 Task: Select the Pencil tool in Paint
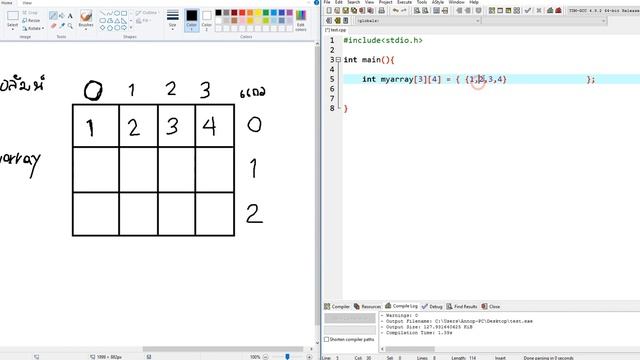[x=53, y=16]
